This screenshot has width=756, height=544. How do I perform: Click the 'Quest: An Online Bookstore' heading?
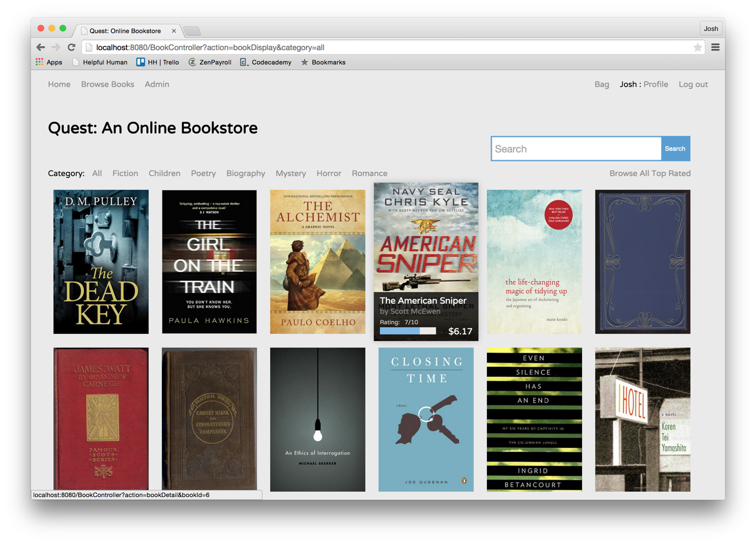coord(153,128)
